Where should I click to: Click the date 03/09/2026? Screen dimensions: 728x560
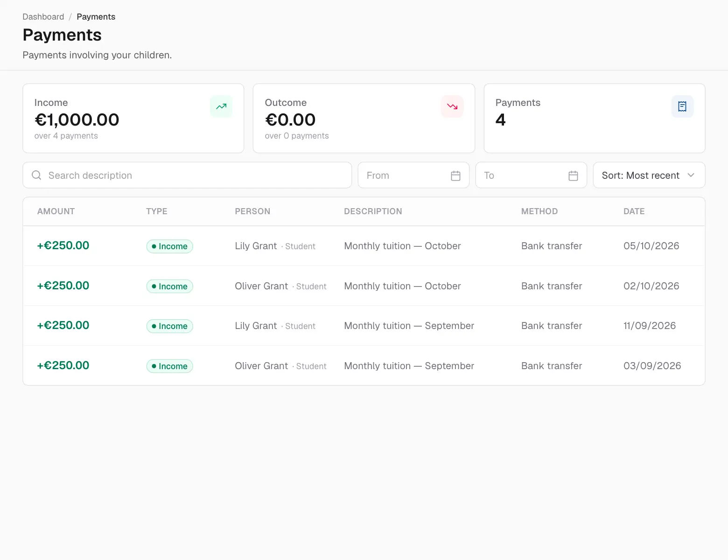[652, 366]
